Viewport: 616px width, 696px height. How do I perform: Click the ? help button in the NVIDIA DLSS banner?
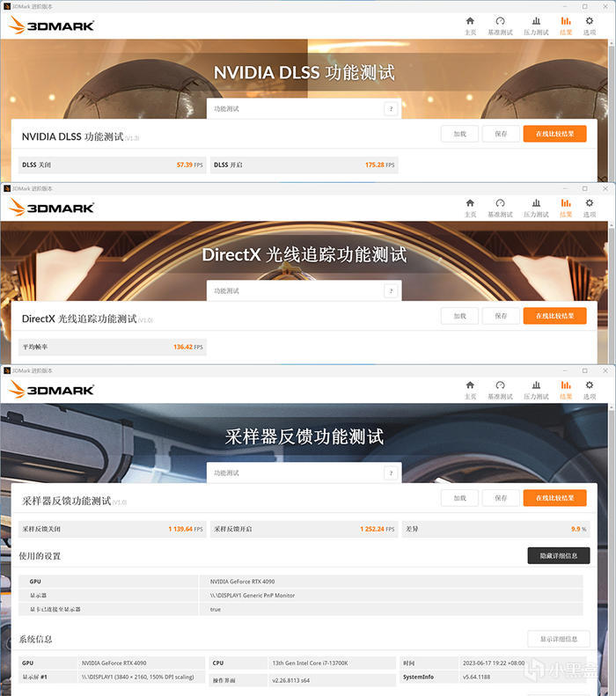[391, 109]
